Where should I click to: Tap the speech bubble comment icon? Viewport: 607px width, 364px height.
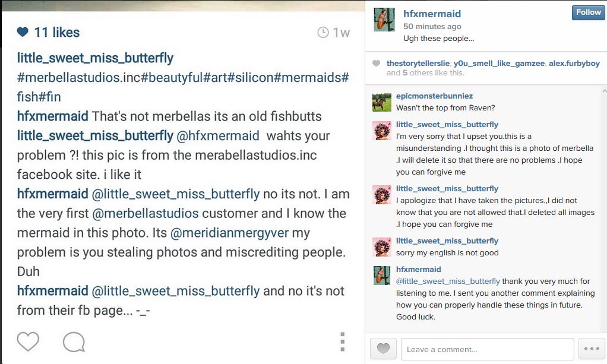(x=74, y=341)
